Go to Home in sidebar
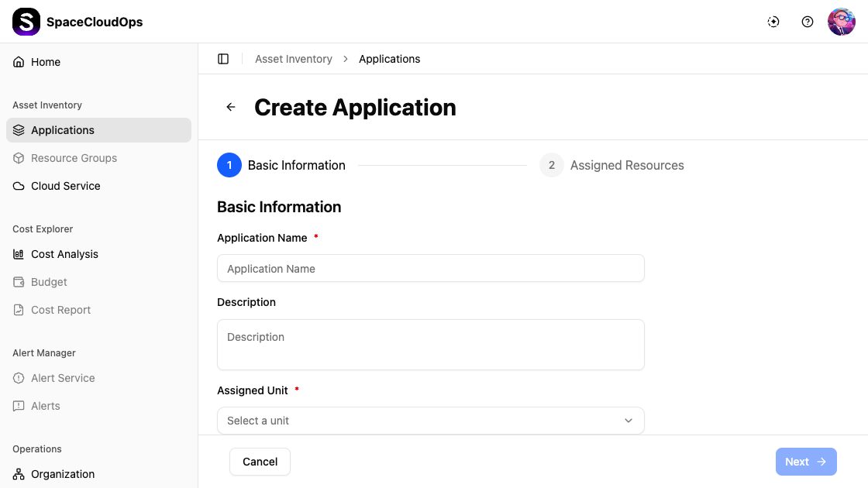Screen dimensions: 868x488 coord(46,62)
